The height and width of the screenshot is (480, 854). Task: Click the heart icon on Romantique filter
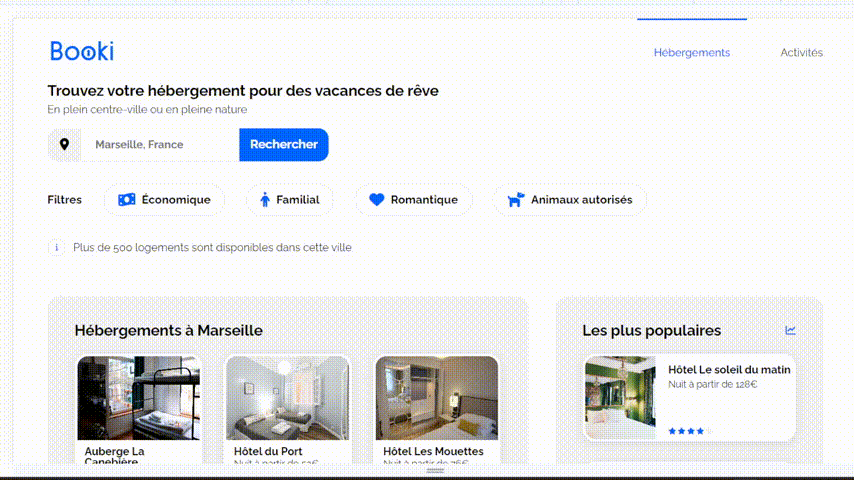376,200
